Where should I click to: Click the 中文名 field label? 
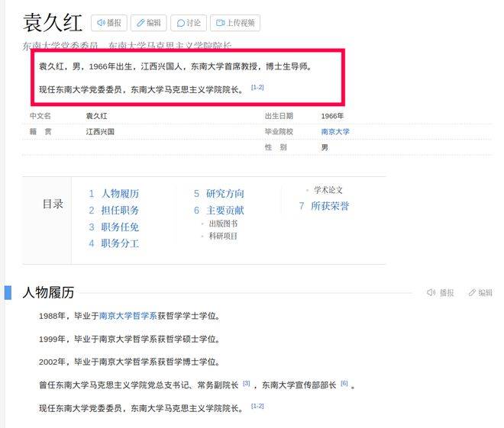(x=40, y=116)
